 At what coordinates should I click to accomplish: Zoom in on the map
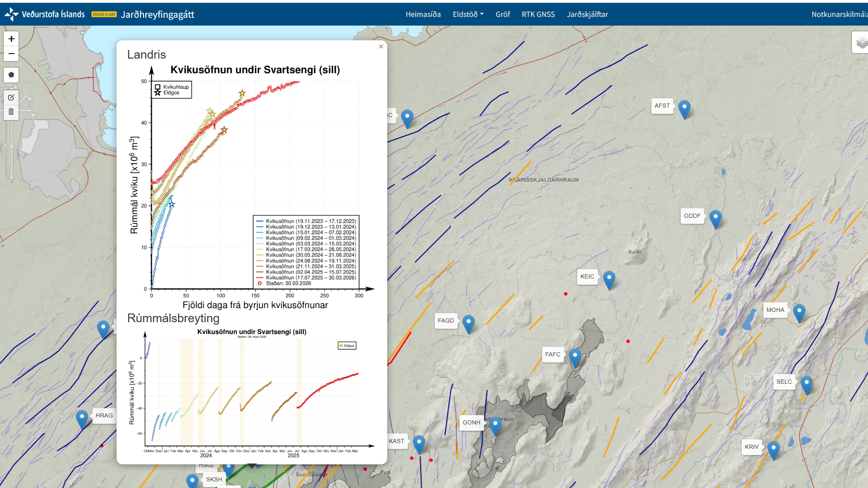coord(11,39)
